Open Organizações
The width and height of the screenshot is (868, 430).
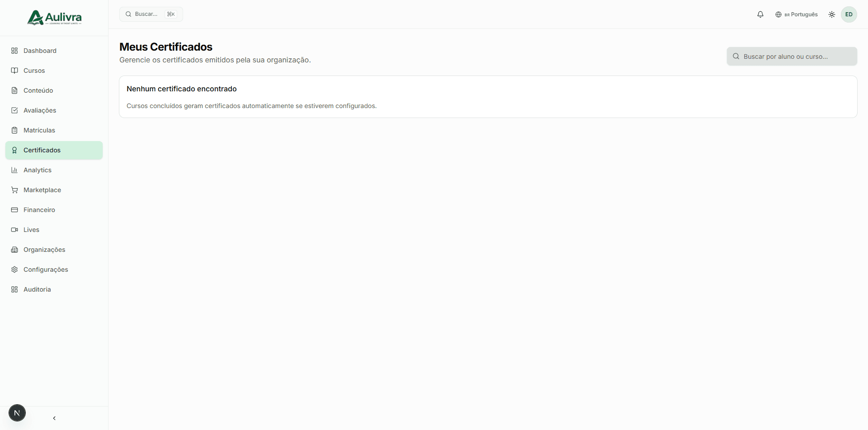coord(54,250)
